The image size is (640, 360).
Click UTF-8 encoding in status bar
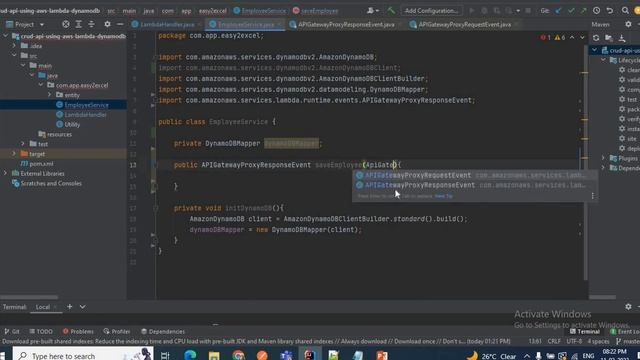point(574,341)
